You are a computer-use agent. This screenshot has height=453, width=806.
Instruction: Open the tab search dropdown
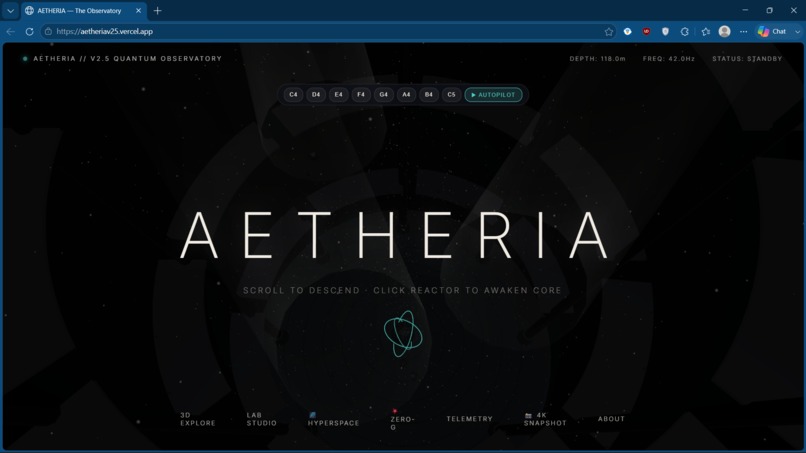10,10
